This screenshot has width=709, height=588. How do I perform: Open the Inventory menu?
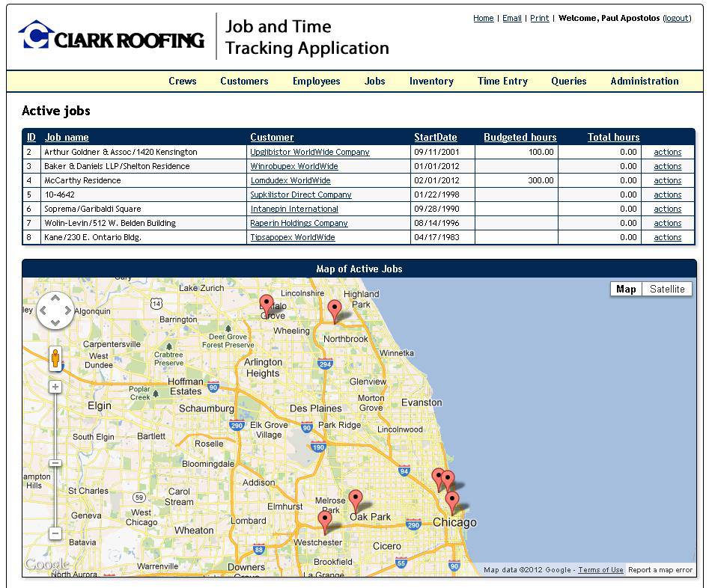coord(431,82)
